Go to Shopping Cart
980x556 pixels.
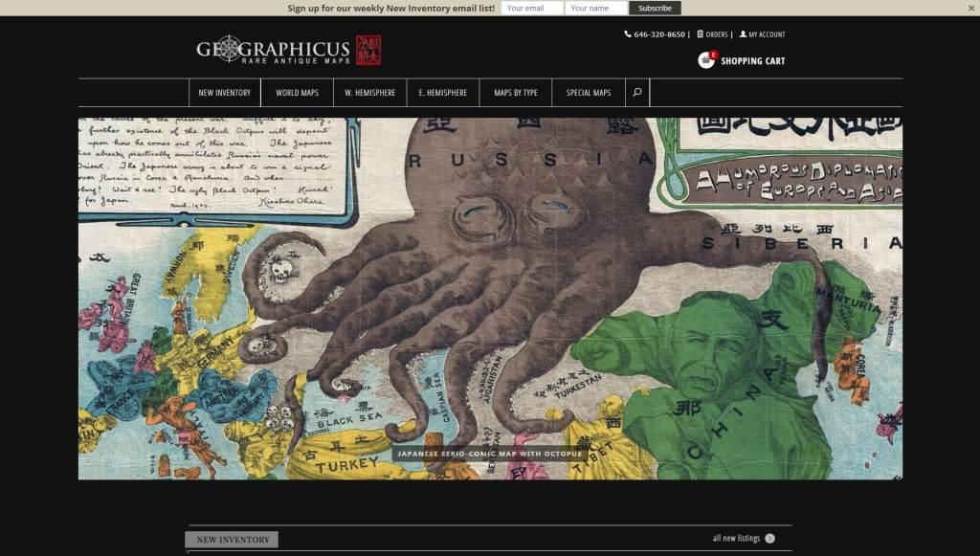[x=752, y=60]
